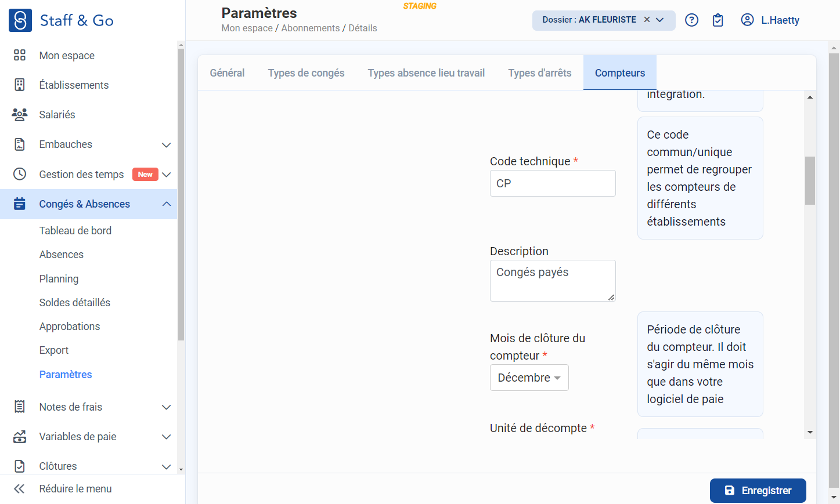Click the Salariés people icon
This screenshot has width=840, height=504.
[20, 114]
